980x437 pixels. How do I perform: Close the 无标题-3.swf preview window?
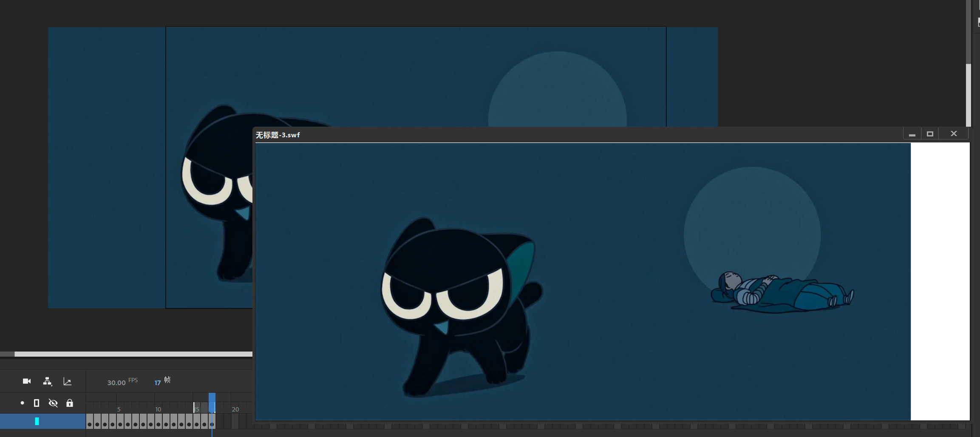pos(954,134)
